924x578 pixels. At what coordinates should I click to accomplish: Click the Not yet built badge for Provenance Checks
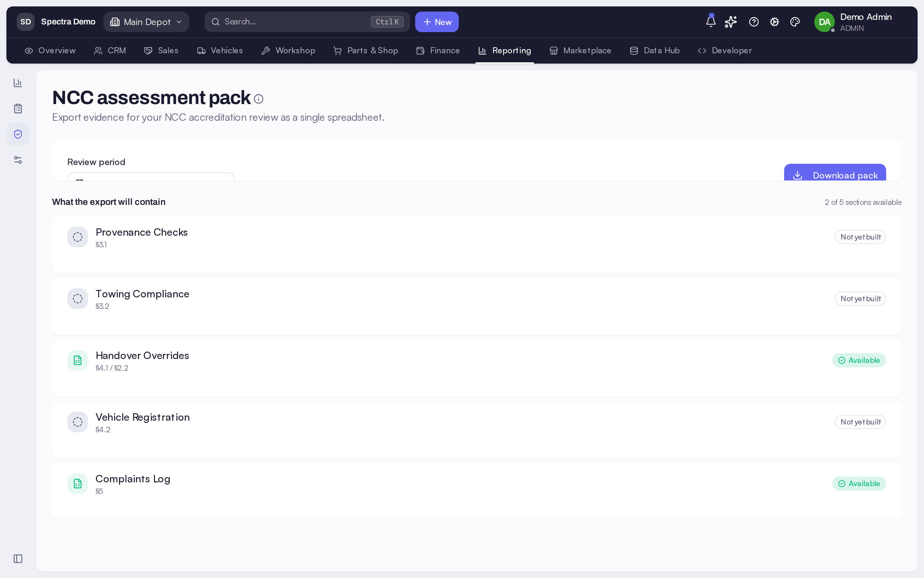pos(860,237)
